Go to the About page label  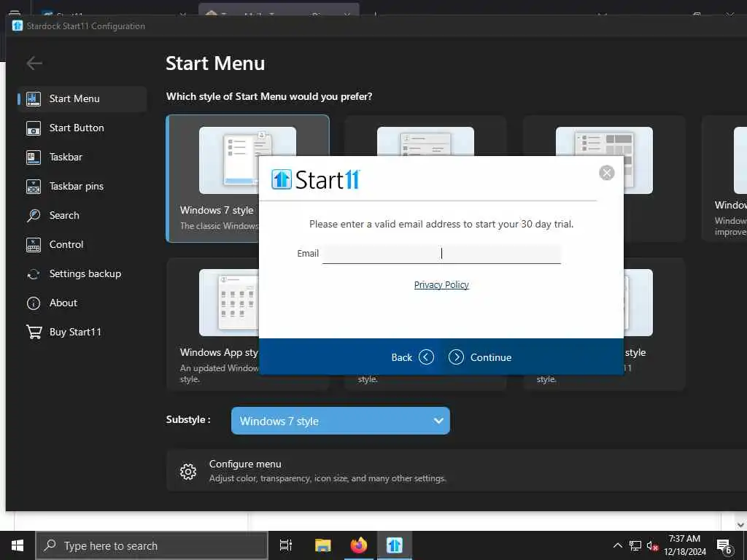[63, 303]
